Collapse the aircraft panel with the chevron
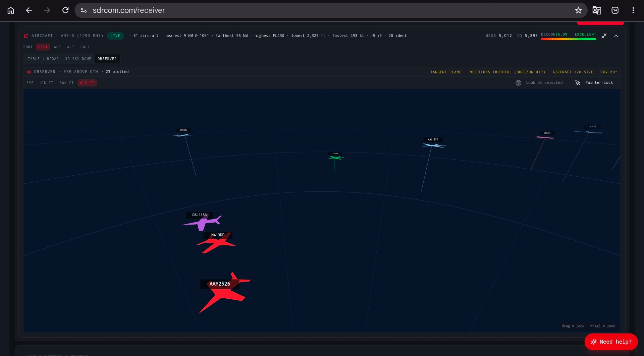Image resolution: width=644 pixels, height=356 pixels. [616, 36]
